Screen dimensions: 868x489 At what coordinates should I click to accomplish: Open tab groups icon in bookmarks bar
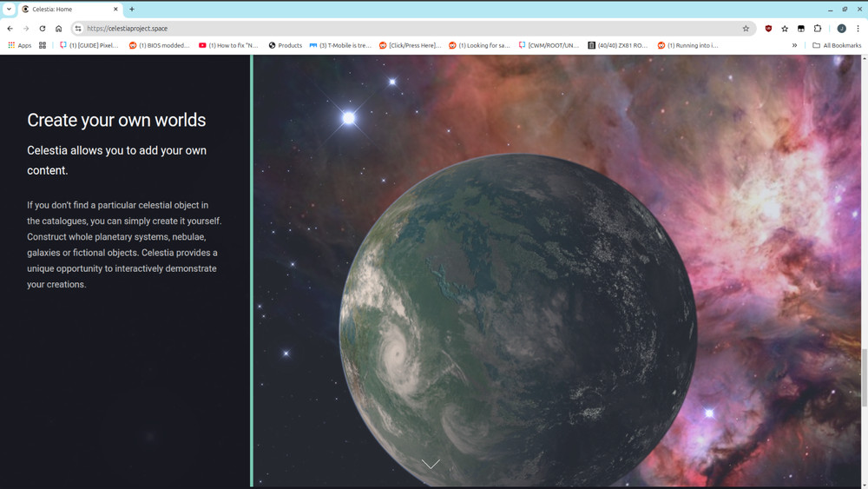(x=43, y=45)
